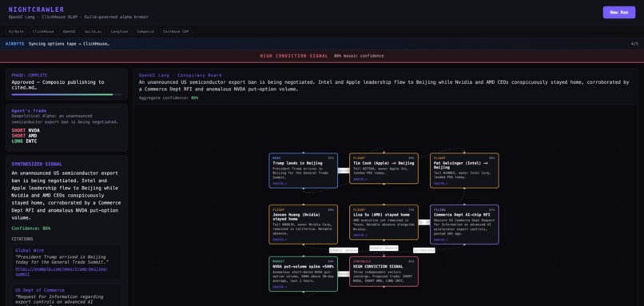This screenshot has width=644, height=306.
Task: Click the NIGHTCRAWLER app title
Action: coord(36,10)
